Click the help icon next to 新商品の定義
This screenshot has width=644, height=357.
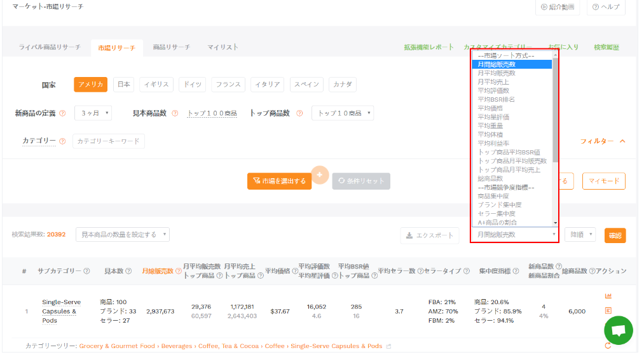click(x=62, y=113)
